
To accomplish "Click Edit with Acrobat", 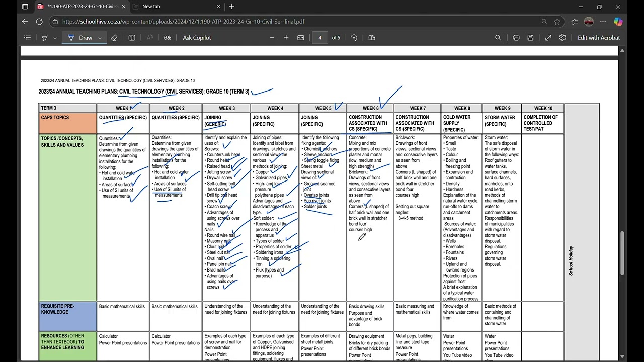I will tap(599, 38).
